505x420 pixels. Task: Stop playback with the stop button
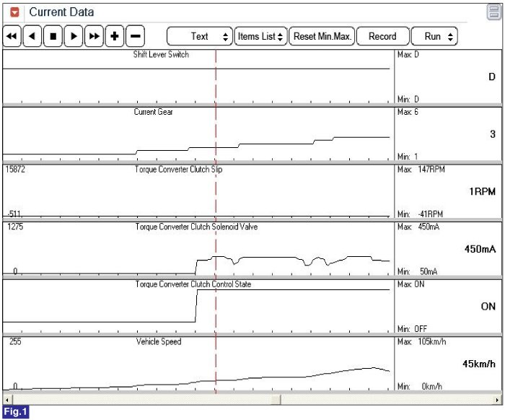tap(53, 37)
